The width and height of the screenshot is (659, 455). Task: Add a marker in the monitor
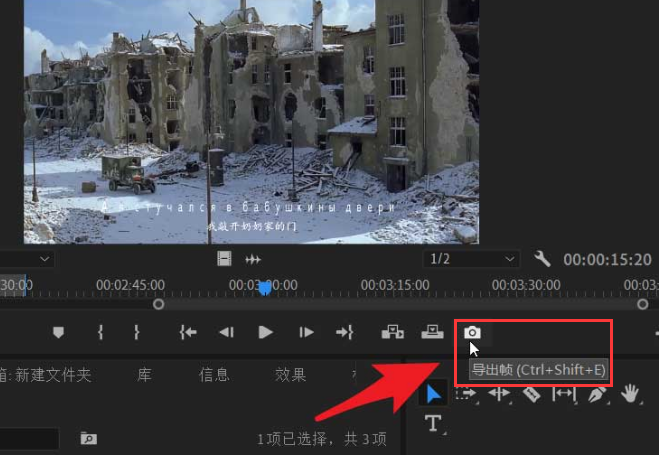pos(58,333)
